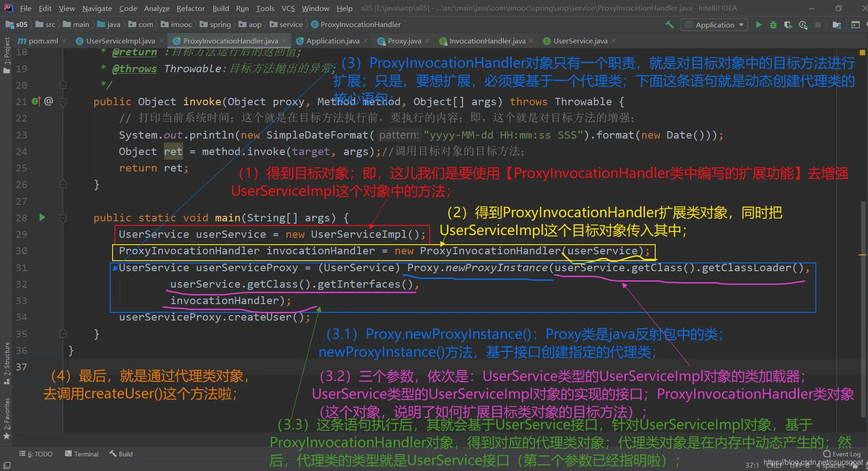Image resolution: width=868 pixels, height=471 pixels.
Task: Start debugging with the green bug icon
Action: coord(773,25)
